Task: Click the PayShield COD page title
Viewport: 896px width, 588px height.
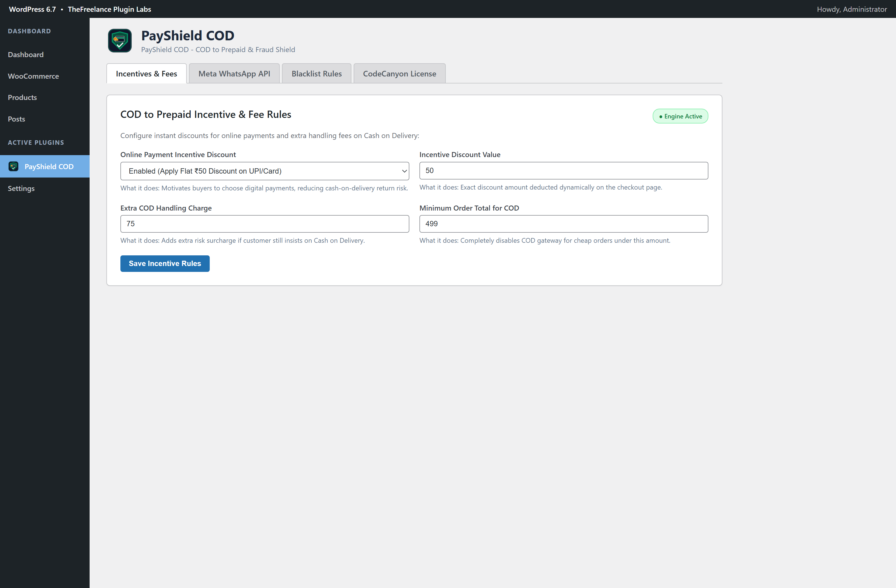Action: coord(188,35)
